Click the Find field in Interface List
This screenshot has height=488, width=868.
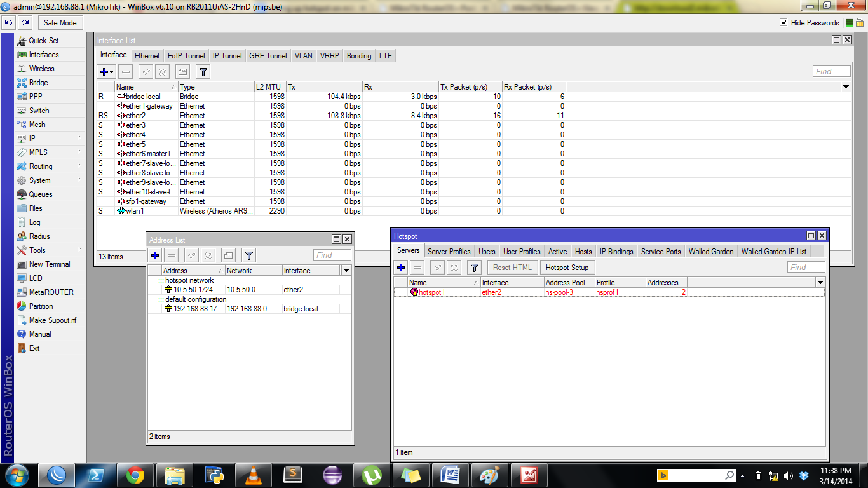coord(831,72)
